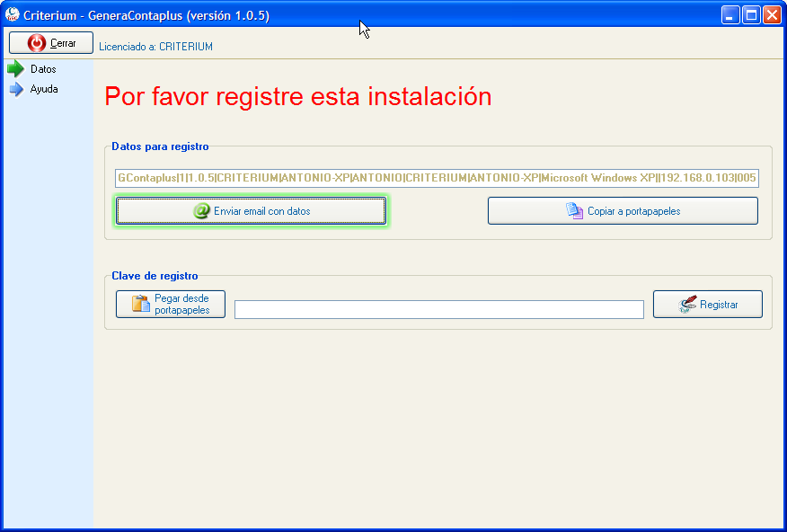The image size is (787, 532).
Task: Click the Criterium app icon in title bar
Action: 12,14
